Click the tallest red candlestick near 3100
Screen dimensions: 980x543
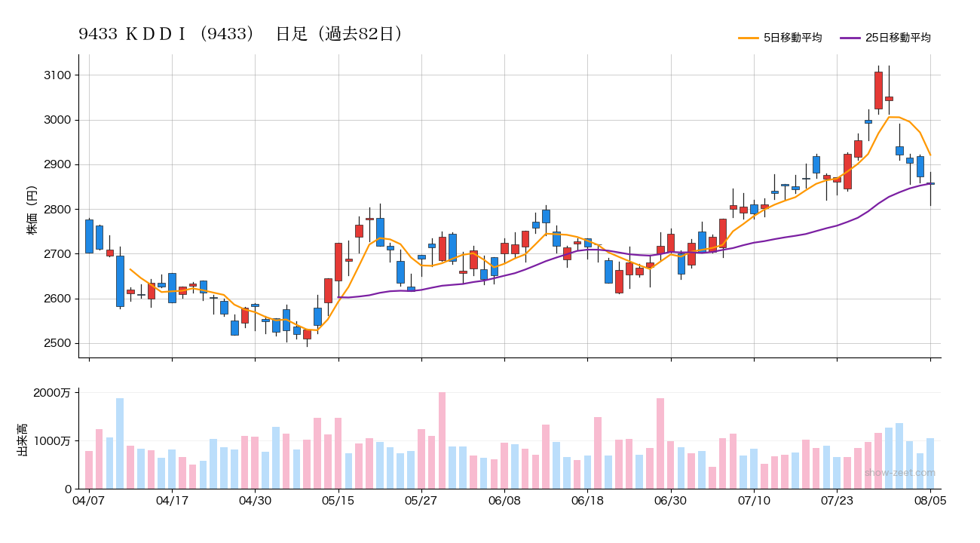(878, 90)
